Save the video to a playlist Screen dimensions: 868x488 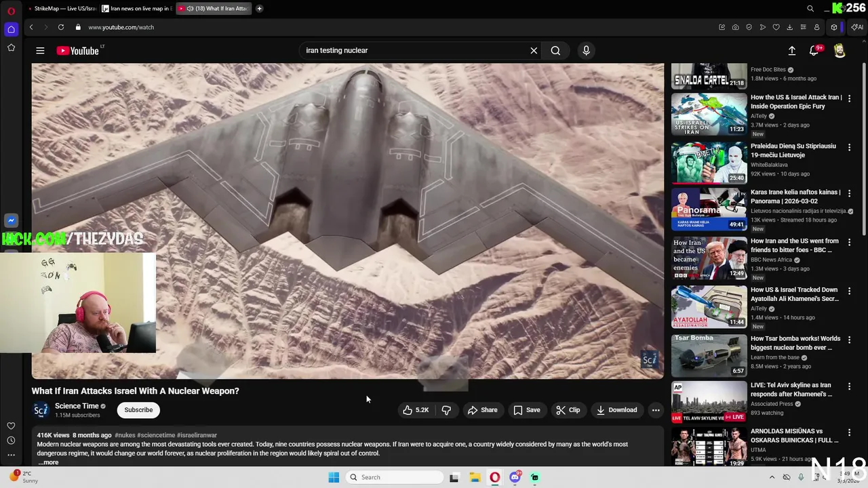527,410
